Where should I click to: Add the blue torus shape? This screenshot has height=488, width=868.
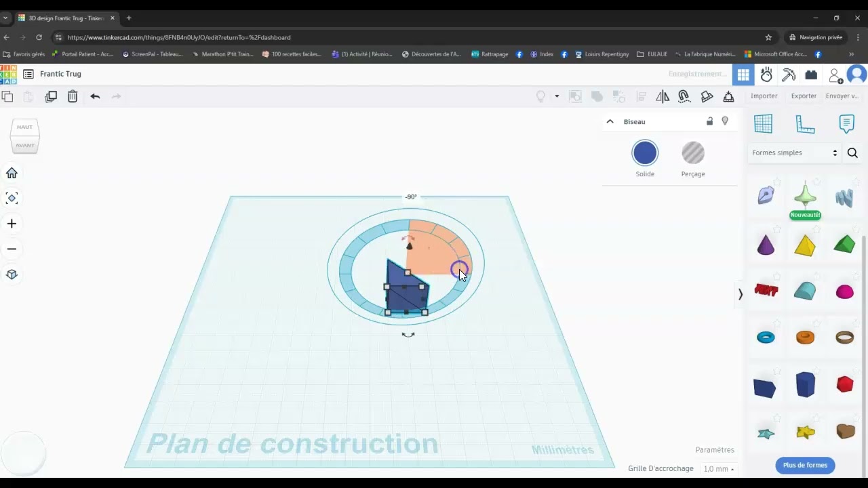766,338
